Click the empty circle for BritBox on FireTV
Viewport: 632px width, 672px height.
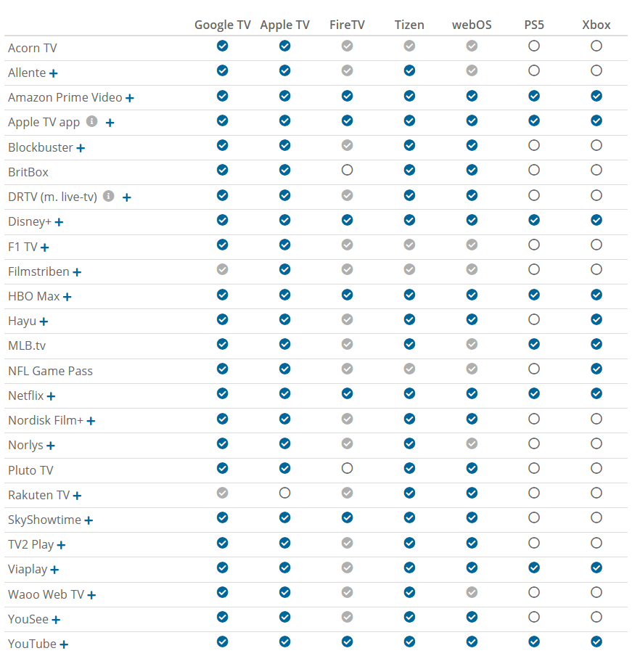(347, 170)
